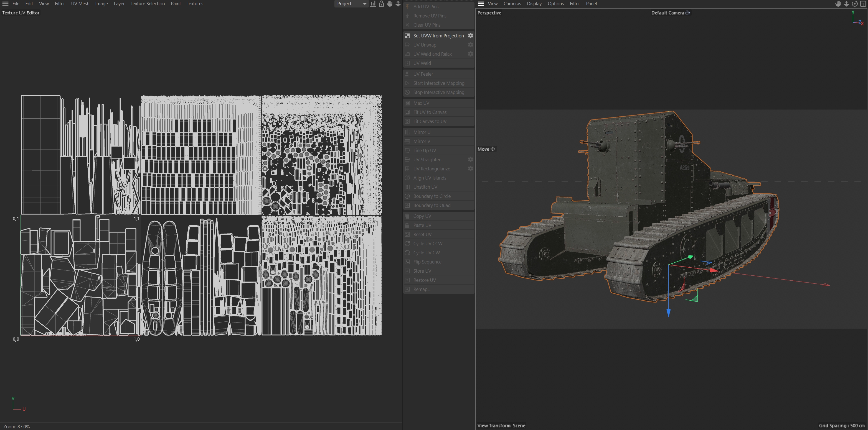This screenshot has height=430, width=868.
Task: Click the viewport orbit/rotate camera icon
Action: tap(855, 4)
